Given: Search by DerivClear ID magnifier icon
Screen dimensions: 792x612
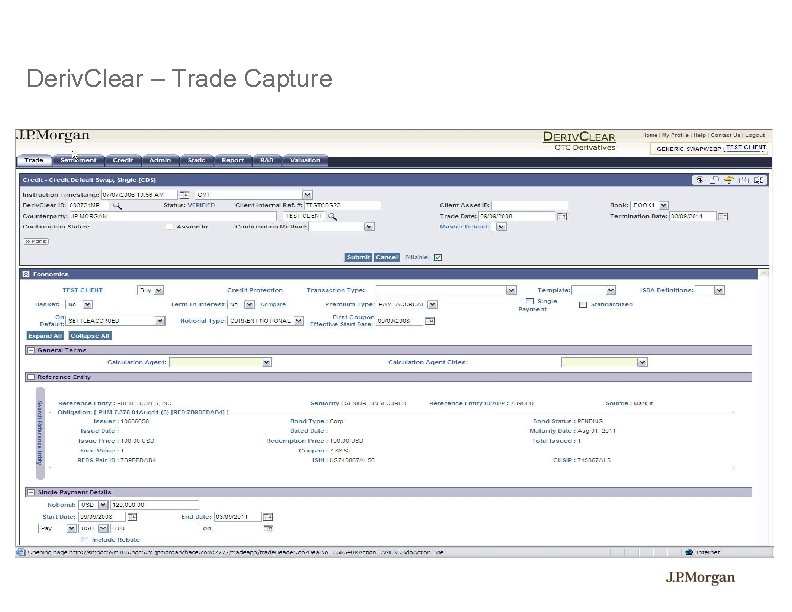Looking at the screenshot, I should (117, 206).
